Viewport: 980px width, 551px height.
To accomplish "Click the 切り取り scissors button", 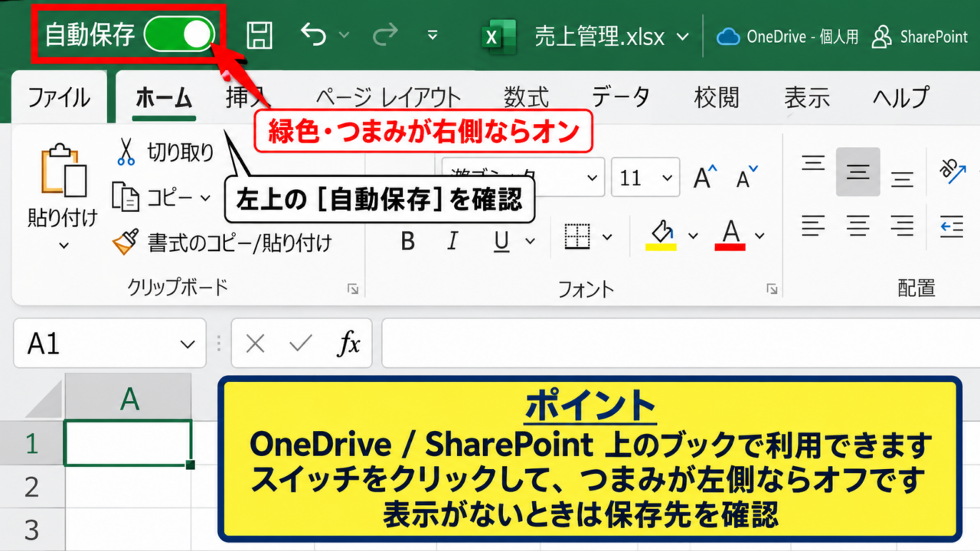I will (x=165, y=152).
